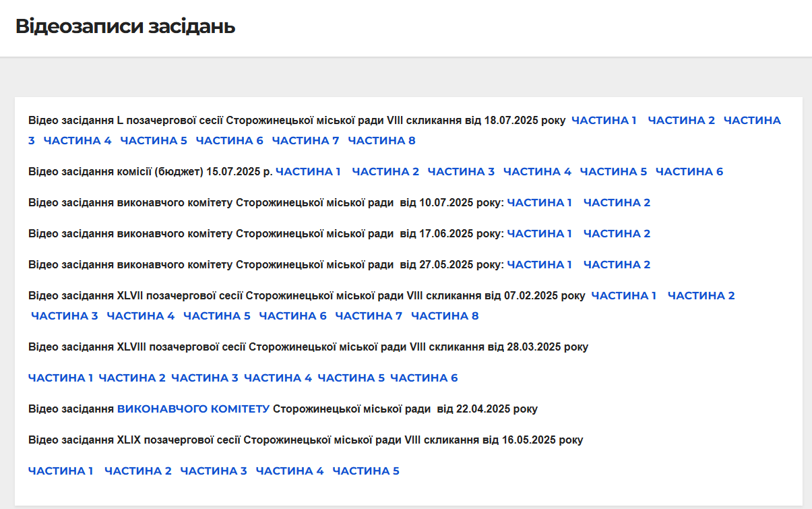Open ЧАСТИНА 2 of 27.05.2025 executive committee
The height and width of the screenshot is (509, 812).
click(x=617, y=265)
